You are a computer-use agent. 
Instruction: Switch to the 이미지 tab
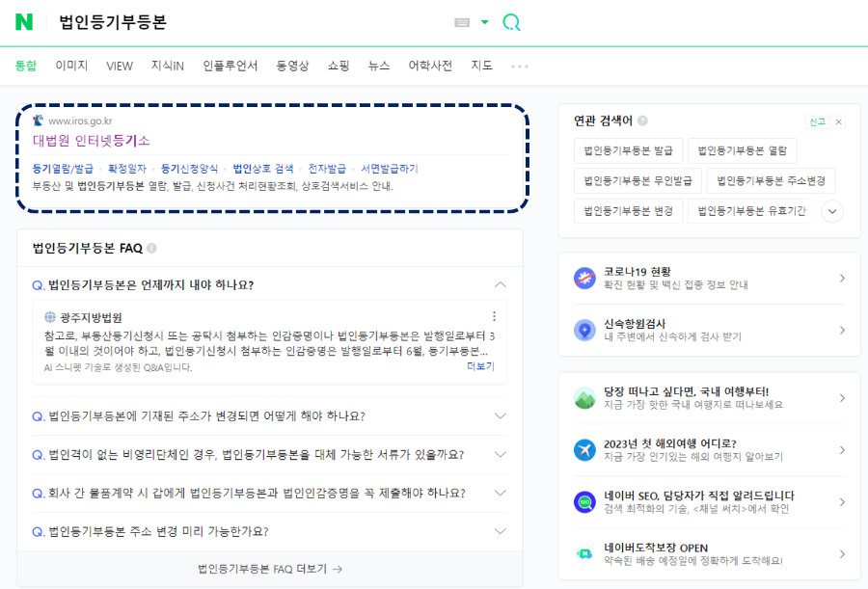71,66
